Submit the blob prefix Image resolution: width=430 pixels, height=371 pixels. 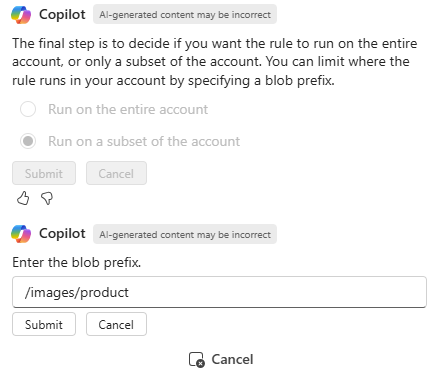pos(44,324)
